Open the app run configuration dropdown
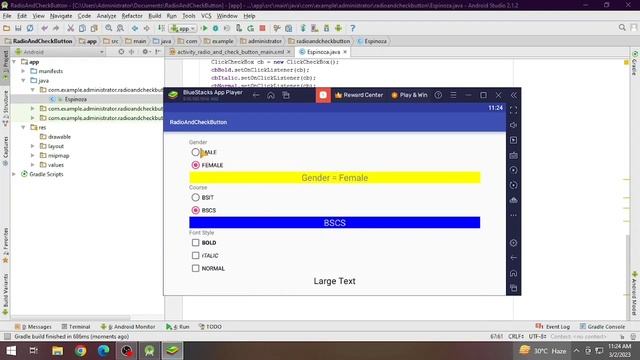Screen dimensions: 640x360 (183, 29)
